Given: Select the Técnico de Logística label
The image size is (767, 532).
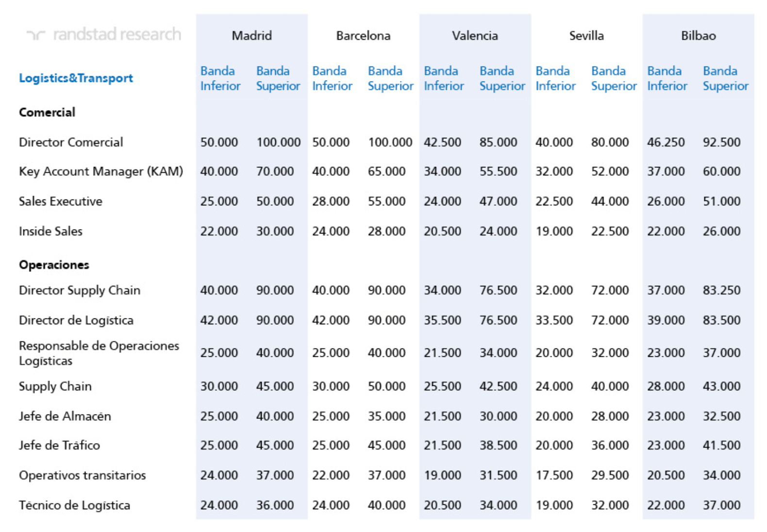Looking at the screenshot, I should 74,506.
